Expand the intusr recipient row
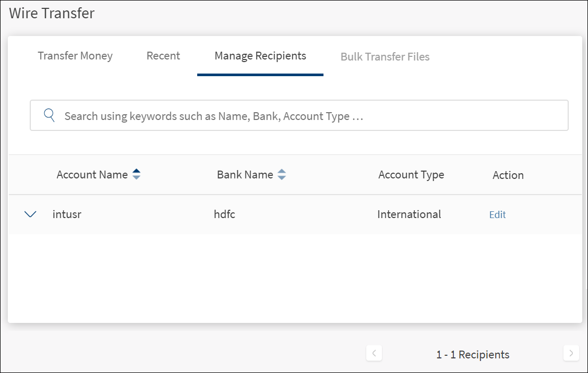 (x=31, y=214)
